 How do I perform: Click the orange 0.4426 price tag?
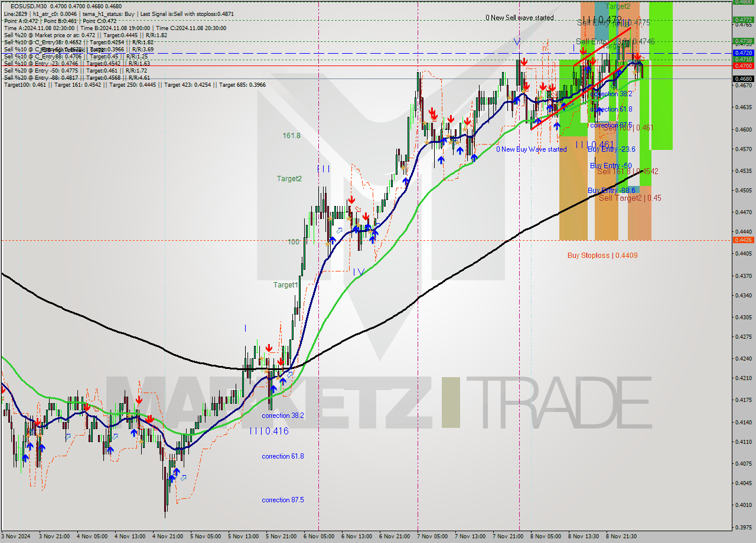click(x=743, y=240)
